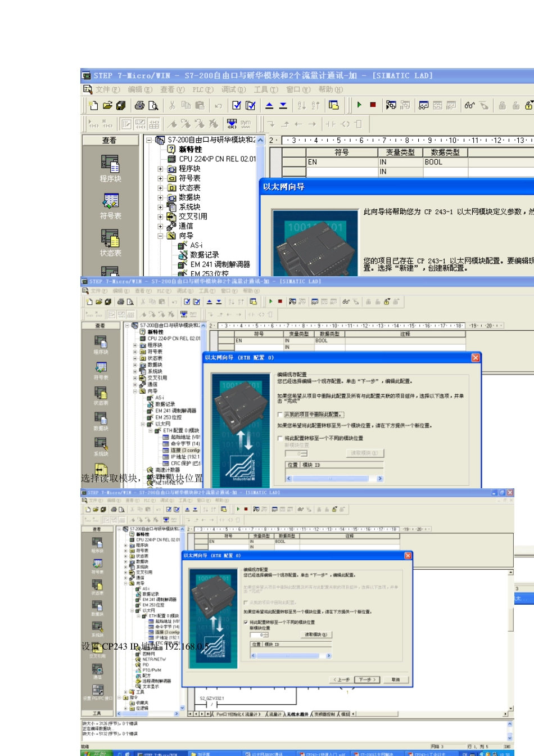Expand 符号表 tree node in top screenshot
Screen dimensions: 534x756
pos(160,178)
